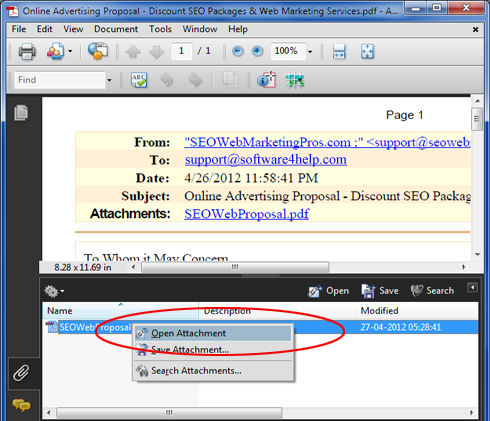Click the Redo arrow icon
Viewport: 490px width, 421px height.
[195, 80]
